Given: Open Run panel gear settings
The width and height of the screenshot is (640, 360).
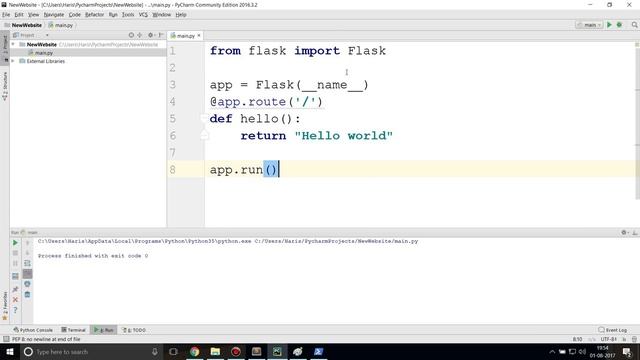Looking at the screenshot, I should coord(624,232).
